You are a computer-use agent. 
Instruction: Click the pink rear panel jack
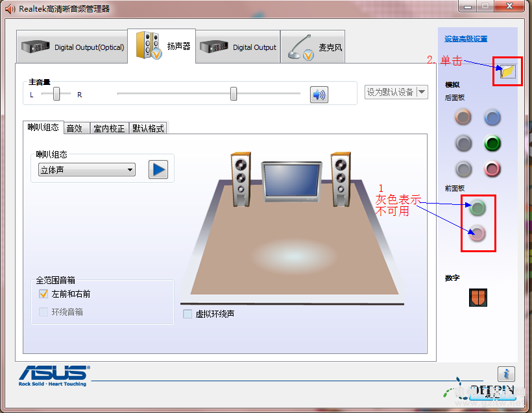click(492, 169)
